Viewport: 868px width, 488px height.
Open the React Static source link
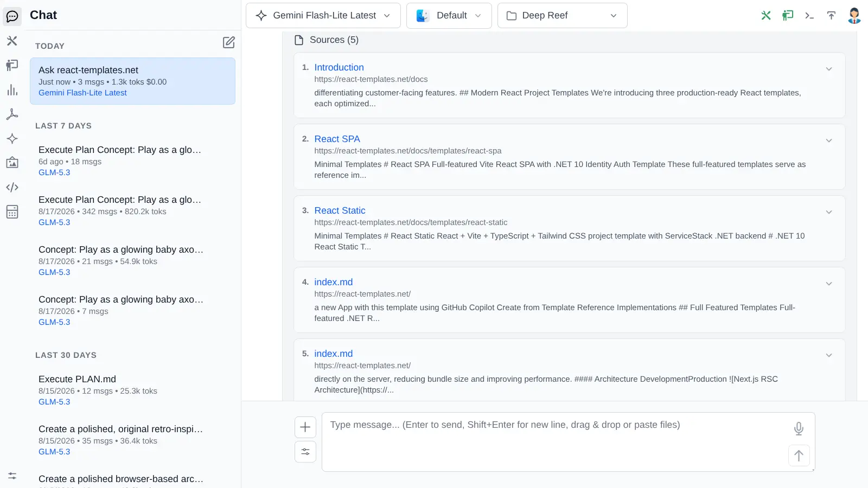tap(340, 210)
